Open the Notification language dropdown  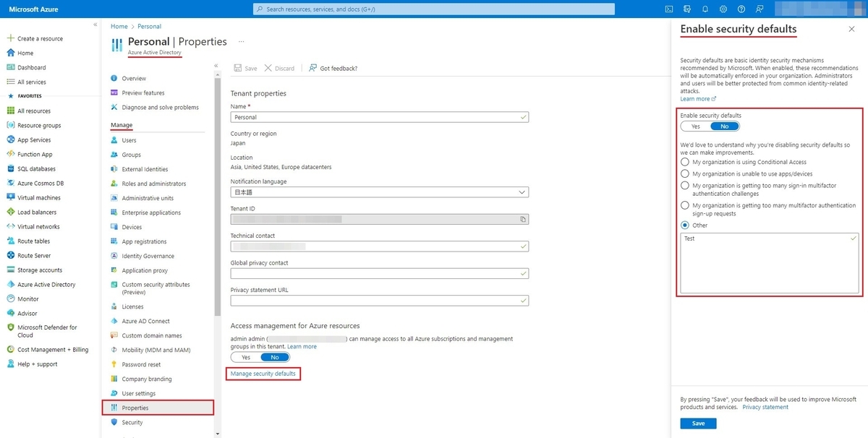click(x=380, y=192)
